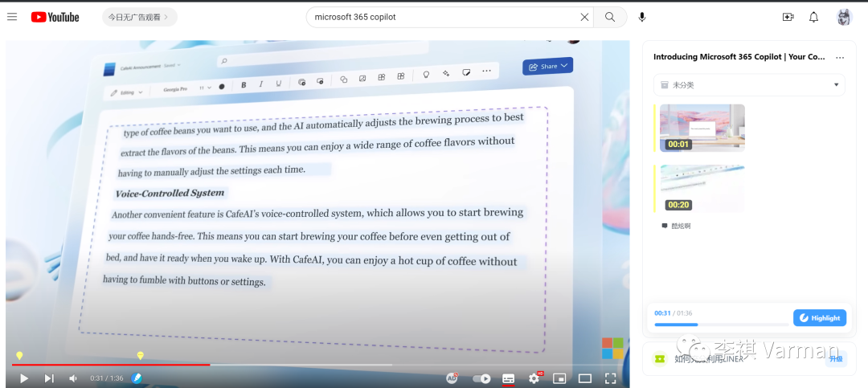
Task: Click the blue Highlight button
Action: coord(819,318)
